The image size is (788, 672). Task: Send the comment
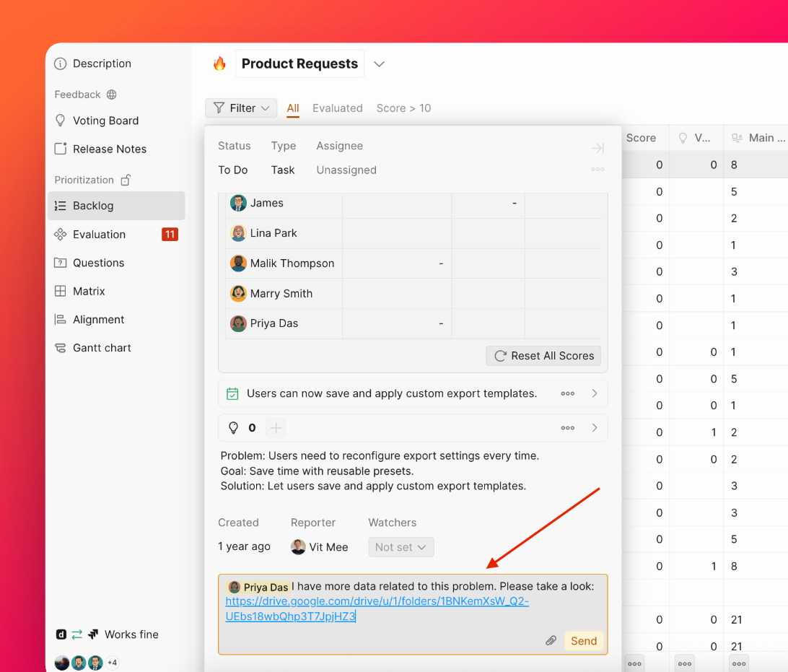pyautogui.click(x=584, y=641)
